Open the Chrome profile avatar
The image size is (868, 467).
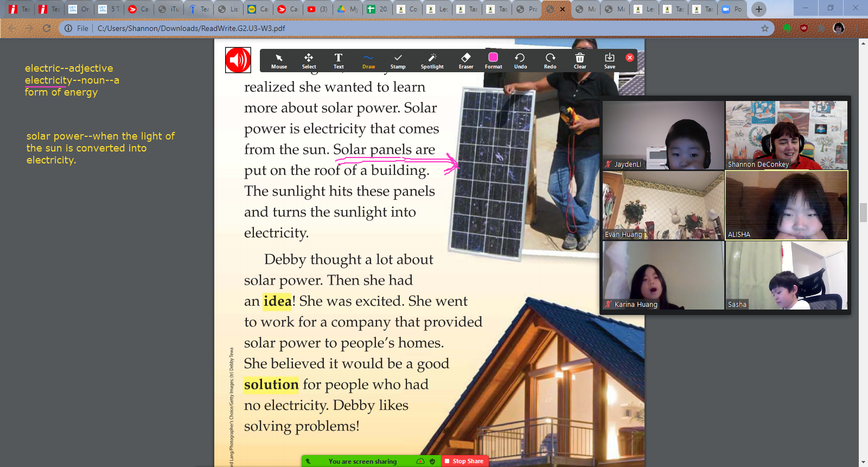839,28
